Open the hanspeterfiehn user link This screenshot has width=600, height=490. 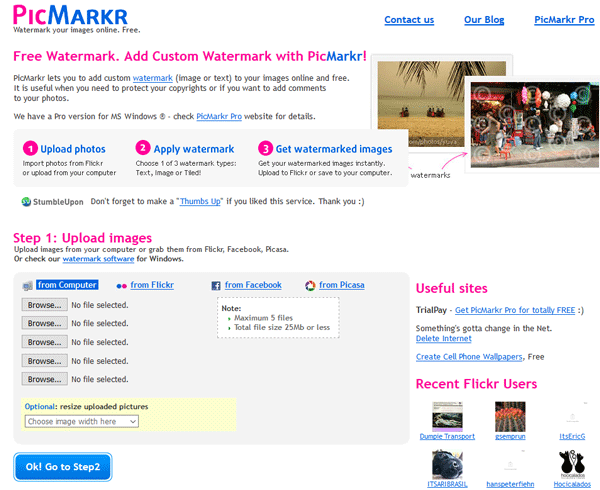click(510, 484)
